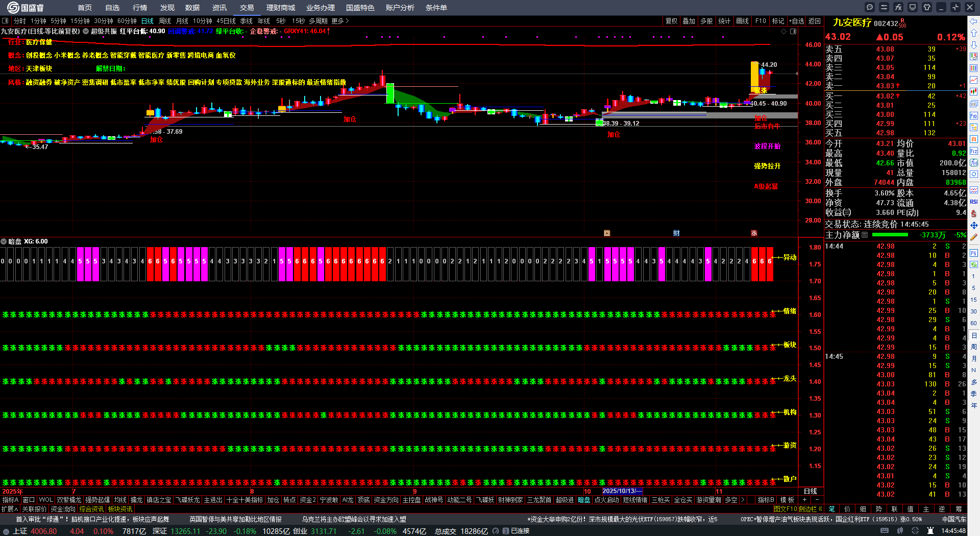Switch to the 60分钟 period tab
This screenshot has width=980, height=536.
click(127, 21)
